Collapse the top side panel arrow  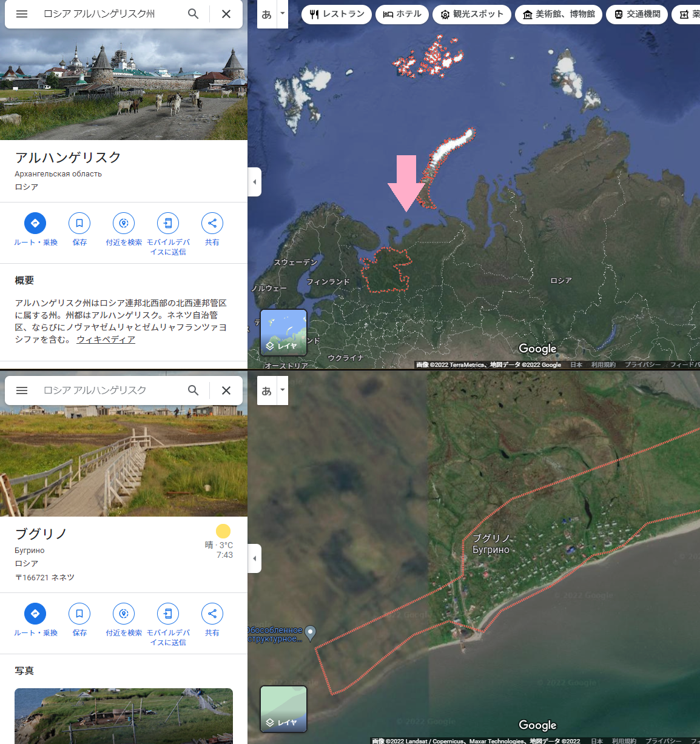255,182
